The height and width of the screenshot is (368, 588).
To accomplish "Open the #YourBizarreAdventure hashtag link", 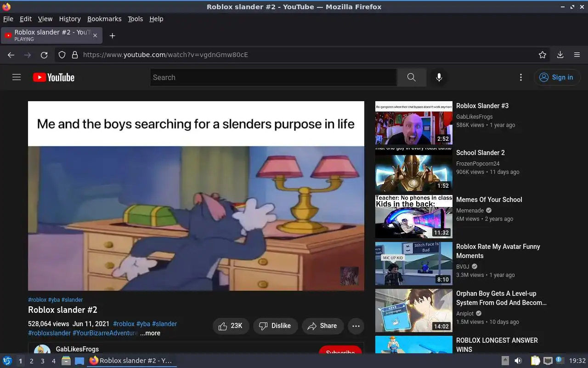I will [x=105, y=333].
